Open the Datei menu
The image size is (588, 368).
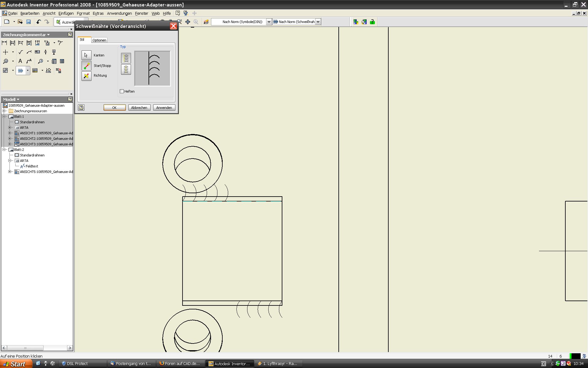point(13,13)
